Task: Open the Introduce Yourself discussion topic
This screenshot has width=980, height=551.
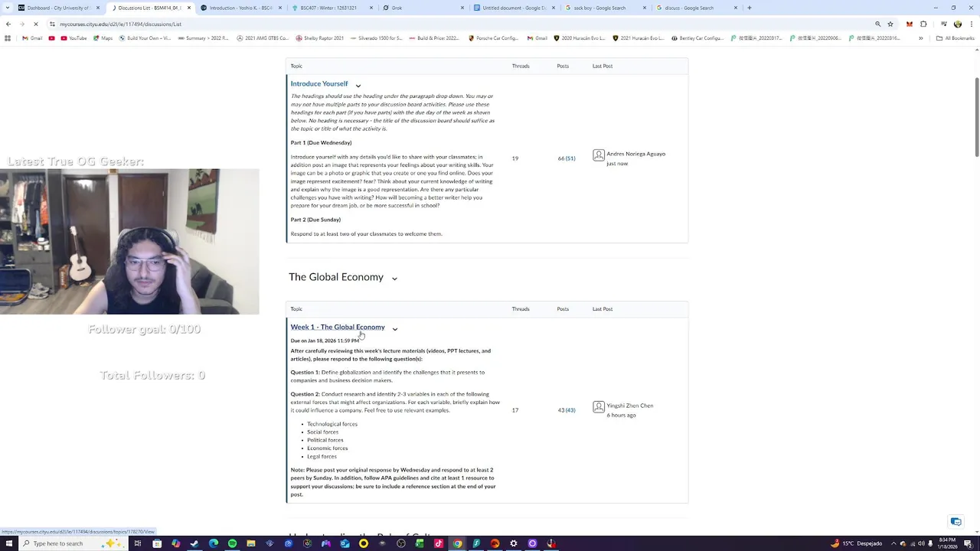Action: coord(318,83)
